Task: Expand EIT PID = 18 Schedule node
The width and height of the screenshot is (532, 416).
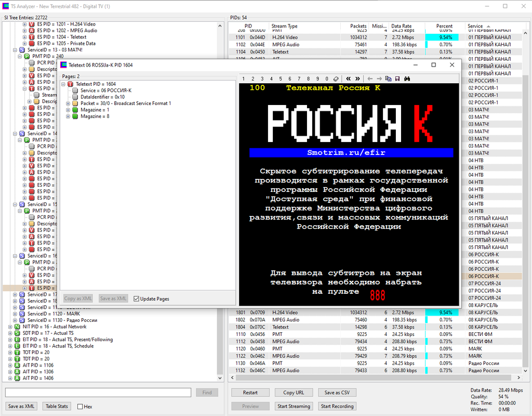Action: pyautogui.click(x=10, y=346)
